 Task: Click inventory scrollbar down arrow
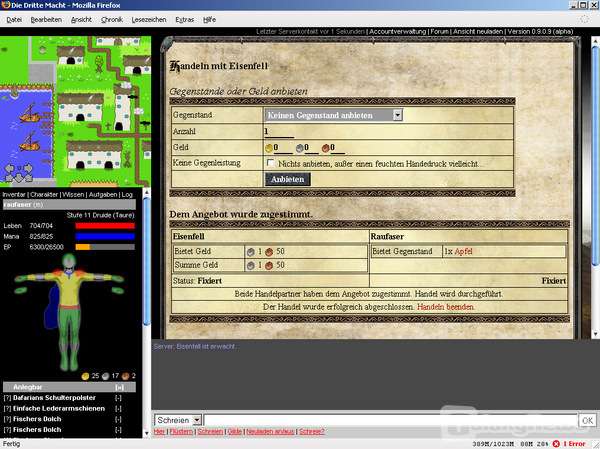click(x=146, y=433)
